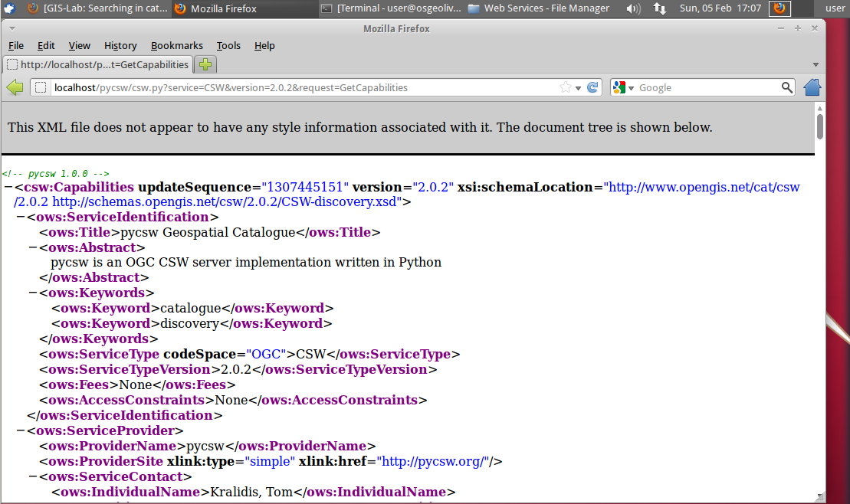Open a new tab with plus icon

pyautogui.click(x=205, y=64)
